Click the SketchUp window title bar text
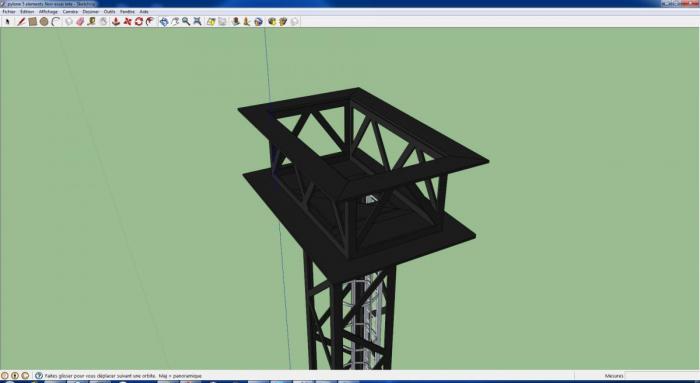 tap(51, 4)
